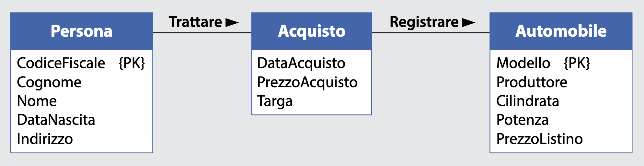Viewport: 644px width, 166px height.
Task: Click the PK marker beside Modello
Action: (577, 63)
